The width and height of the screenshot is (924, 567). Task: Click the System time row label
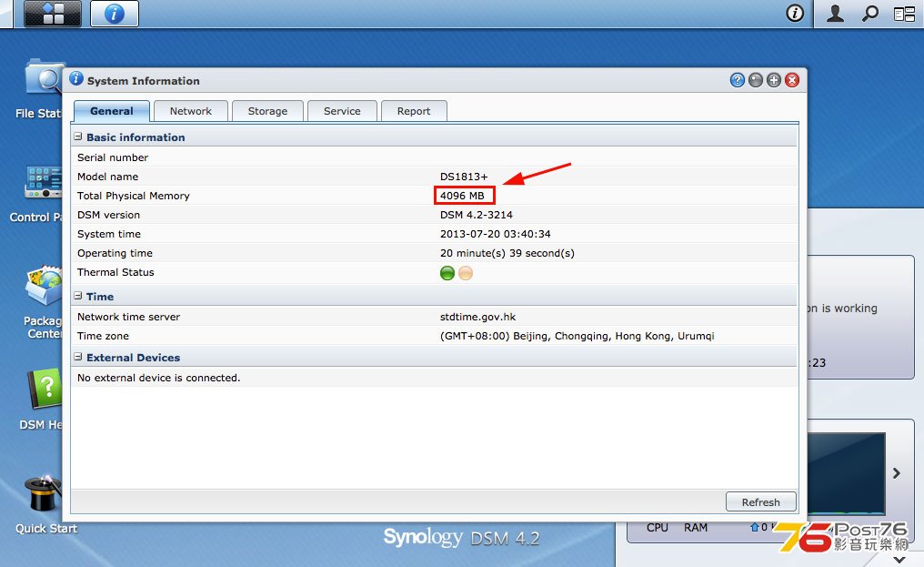pos(108,234)
